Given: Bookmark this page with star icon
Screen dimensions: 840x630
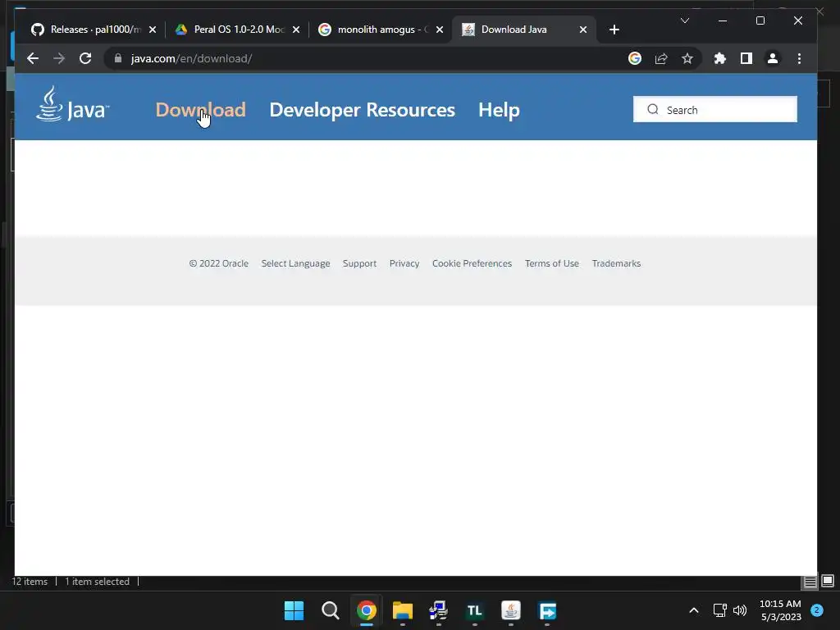Looking at the screenshot, I should point(687,58).
